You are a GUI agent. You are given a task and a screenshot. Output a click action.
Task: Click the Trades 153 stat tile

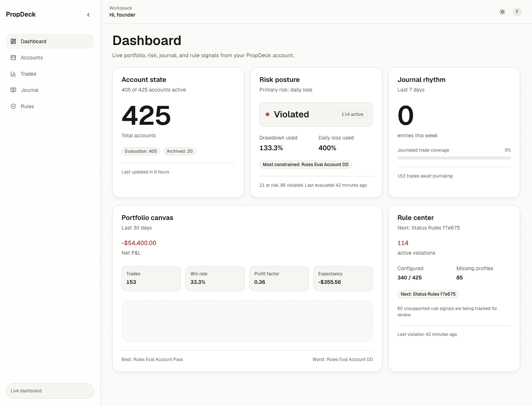(x=151, y=279)
